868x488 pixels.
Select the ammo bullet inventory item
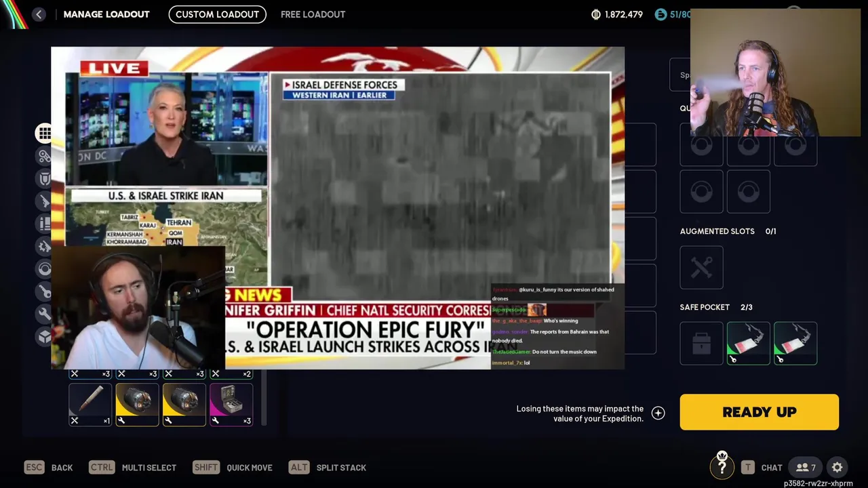pos(90,405)
